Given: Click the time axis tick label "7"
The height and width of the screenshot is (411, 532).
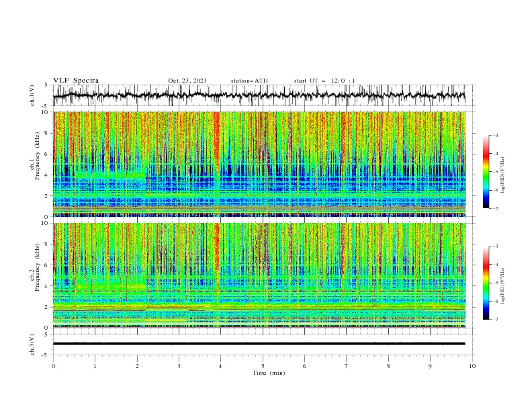Looking at the screenshot, I should point(347,366).
